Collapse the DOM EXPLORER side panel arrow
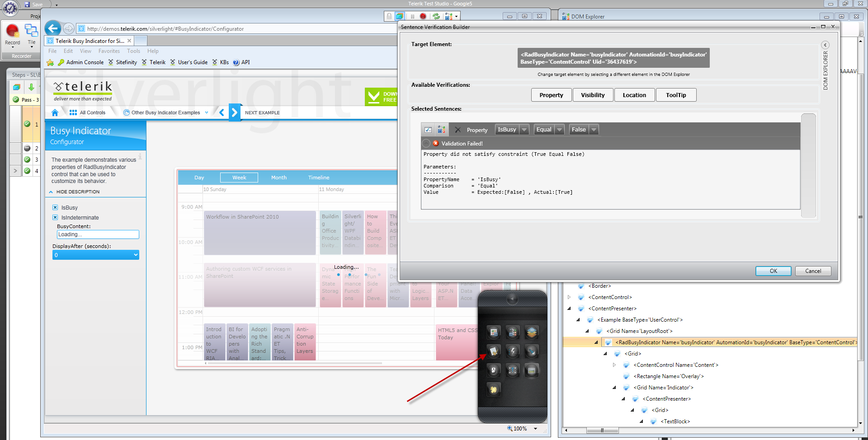The width and height of the screenshot is (868, 440). [x=826, y=45]
